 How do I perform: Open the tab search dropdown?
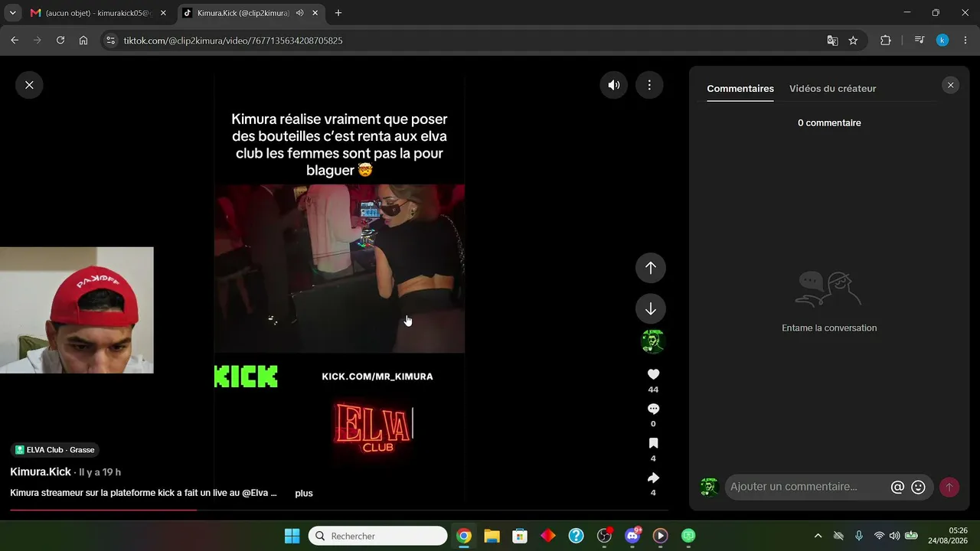[12, 13]
